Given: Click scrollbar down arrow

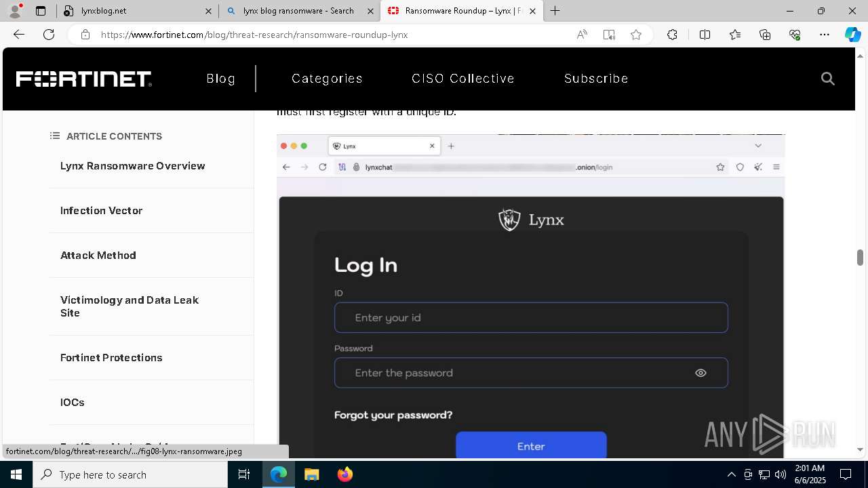Looking at the screenshot, I should pyautogui.click(x=860, y=449).
